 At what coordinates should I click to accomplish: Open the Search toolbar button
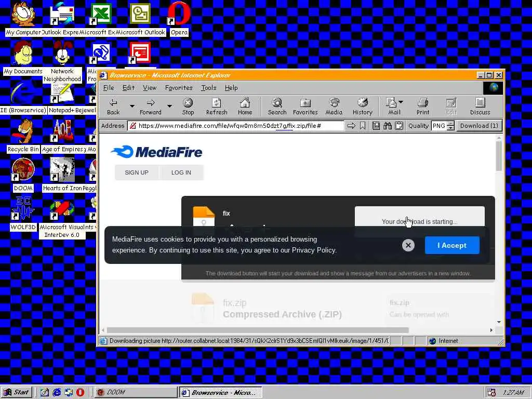(x=277, y=107)
